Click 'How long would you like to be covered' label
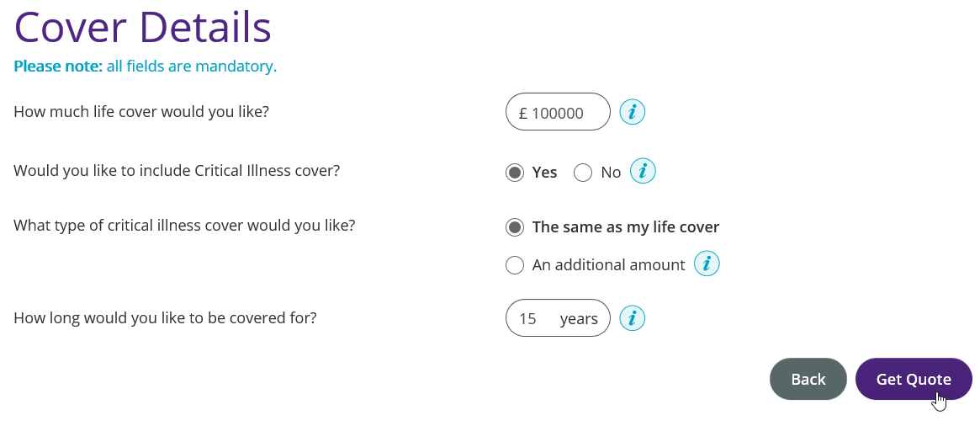This screenshot has height=426, width=980. (x=165, y=318)
